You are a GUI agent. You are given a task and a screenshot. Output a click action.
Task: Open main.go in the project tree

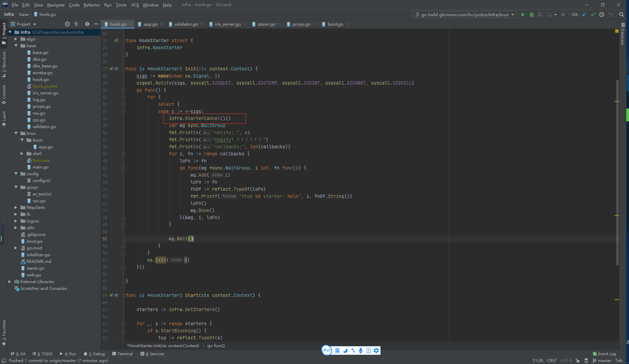[x=40, y=167]
